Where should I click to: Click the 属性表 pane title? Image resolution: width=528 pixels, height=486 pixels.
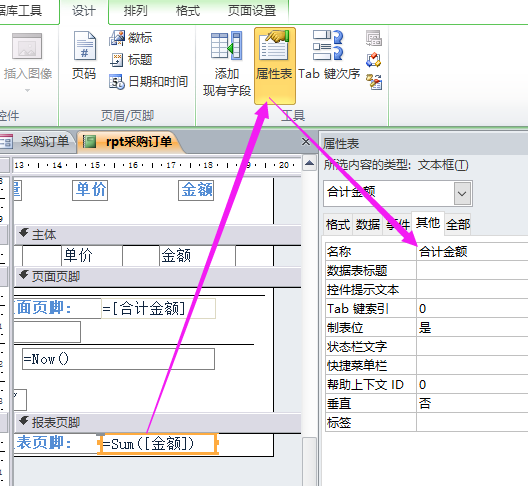point(341,144)
